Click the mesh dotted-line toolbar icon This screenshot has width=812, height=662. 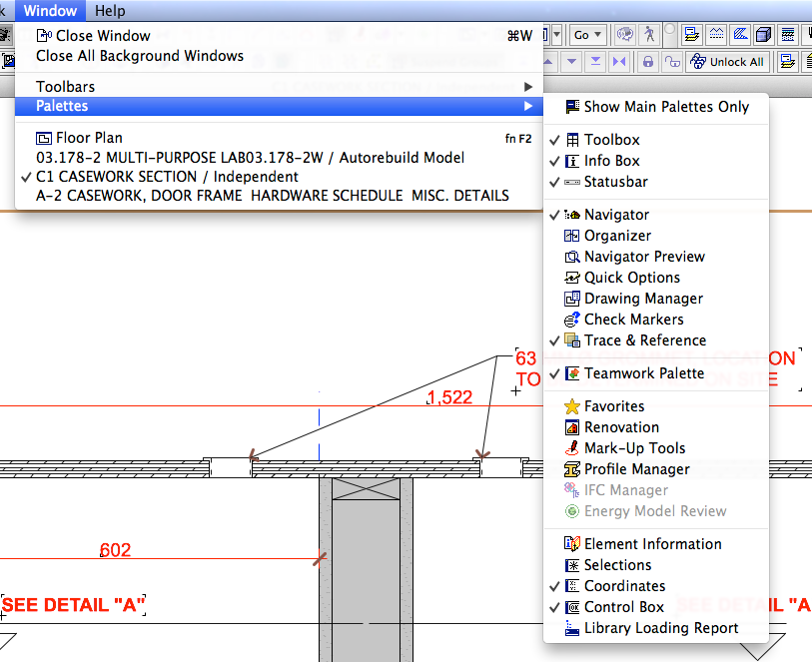tap(716, 34)
